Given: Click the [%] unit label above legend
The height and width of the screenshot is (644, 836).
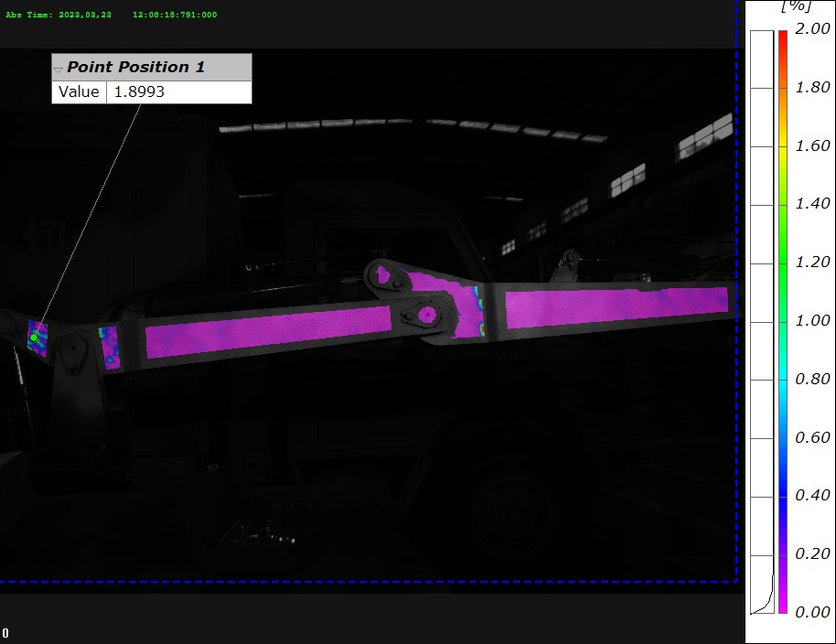Looking at the screenshot, I should [795, 7].
